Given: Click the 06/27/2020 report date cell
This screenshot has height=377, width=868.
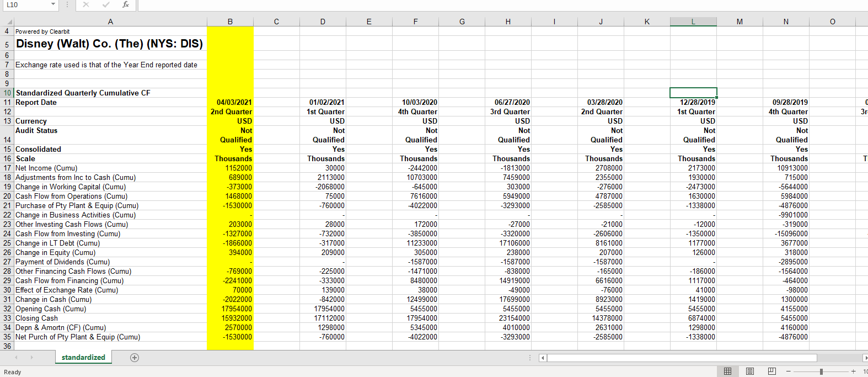Looking at the screenshot, I should coord(508,102).
